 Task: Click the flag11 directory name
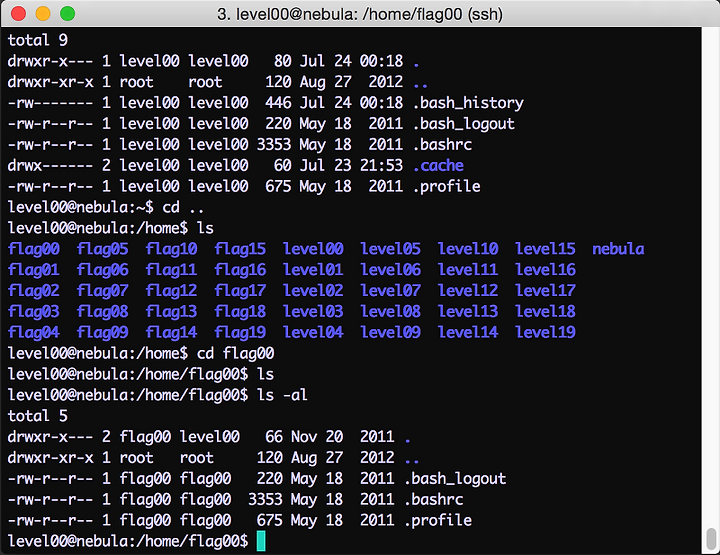coord(172,270)
